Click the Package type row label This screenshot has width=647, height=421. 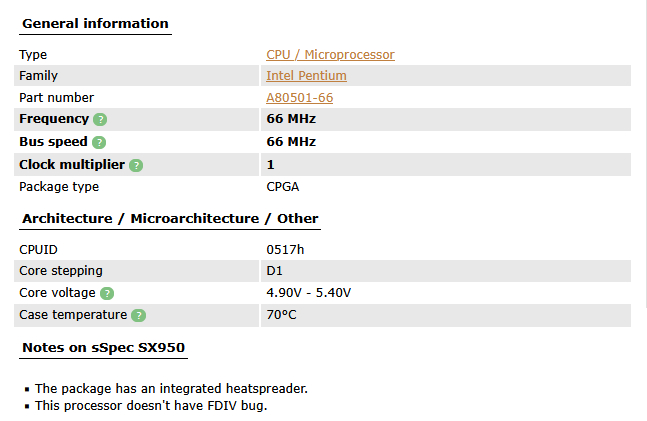(x=59, y=186)
